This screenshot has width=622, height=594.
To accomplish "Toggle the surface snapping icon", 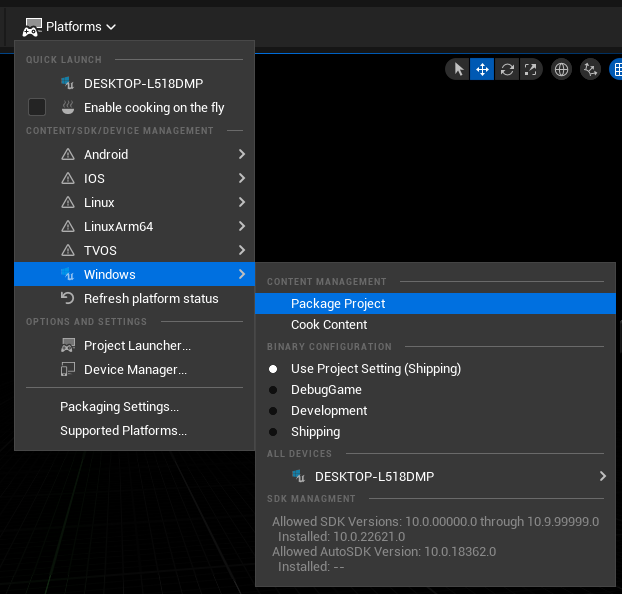I will click(590, 69).
